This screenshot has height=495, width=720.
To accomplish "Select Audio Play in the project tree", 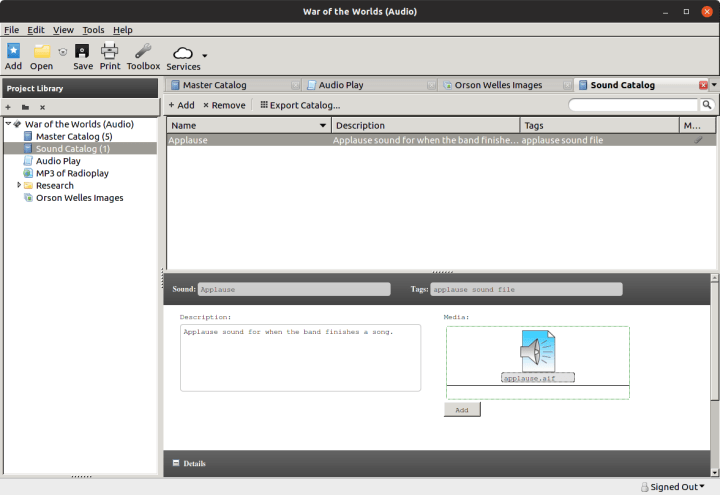I will coord(58,161).
